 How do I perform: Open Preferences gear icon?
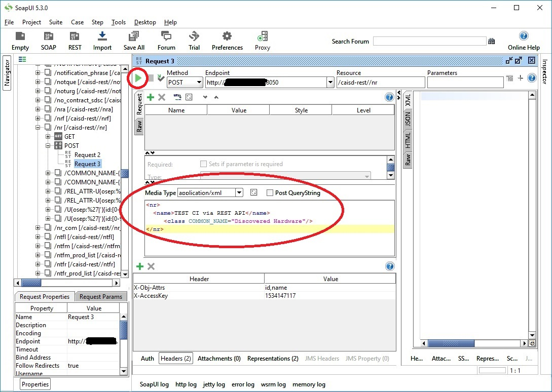227,36
